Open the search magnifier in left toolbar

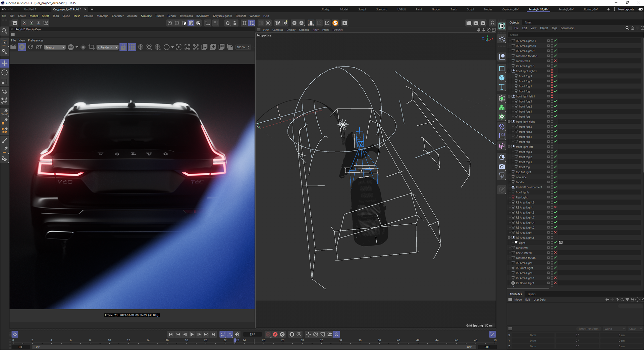point(5,31)
